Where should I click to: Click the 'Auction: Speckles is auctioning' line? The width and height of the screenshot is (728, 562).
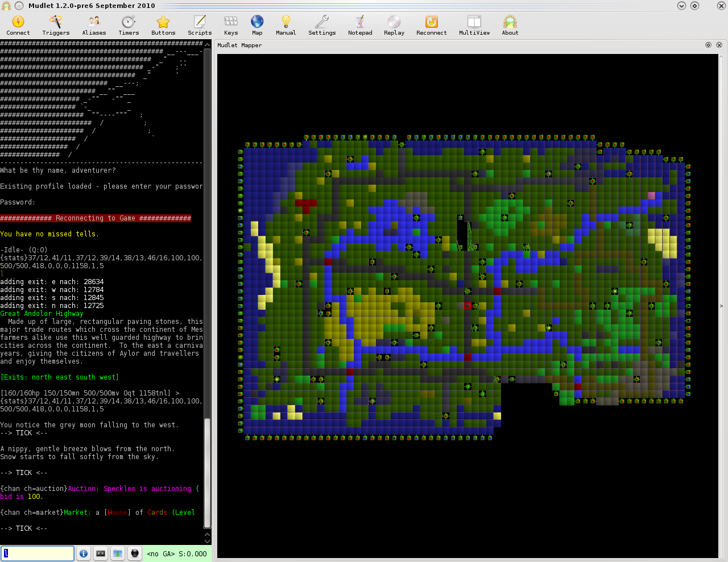(x=100, y=489)
